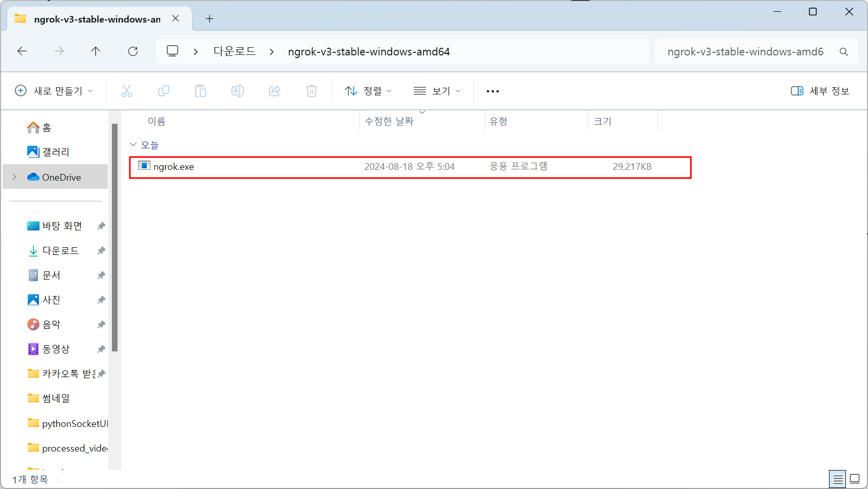Maximize the Explorer window
The image size is (868, 489).
pyautogui.click(x=813, y=12)
